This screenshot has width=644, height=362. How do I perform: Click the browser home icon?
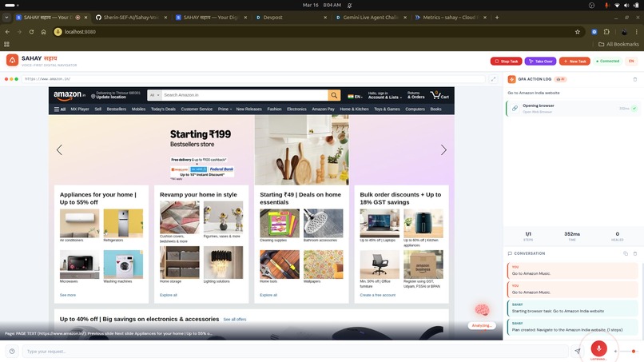pos(43,32)
